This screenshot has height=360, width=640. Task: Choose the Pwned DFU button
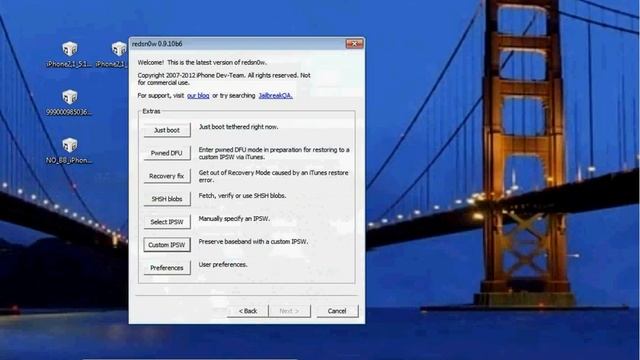click(x=167, y=153)
